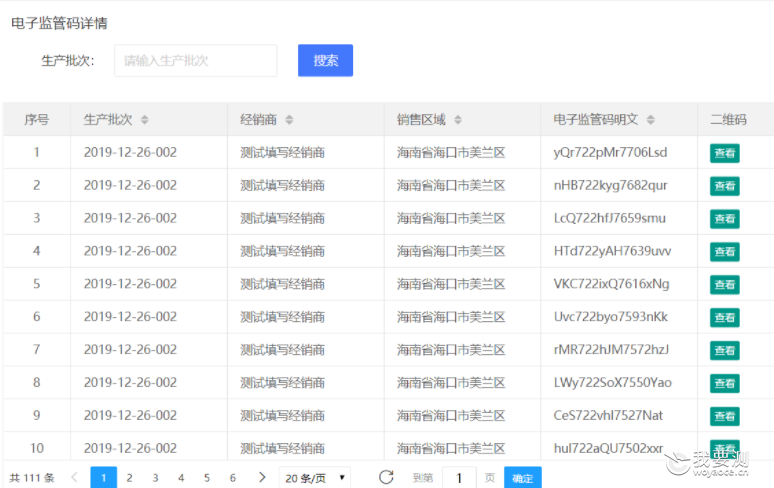Select code text LWy722SoX7550Yao
774x488 pixels.
[613, 382]
